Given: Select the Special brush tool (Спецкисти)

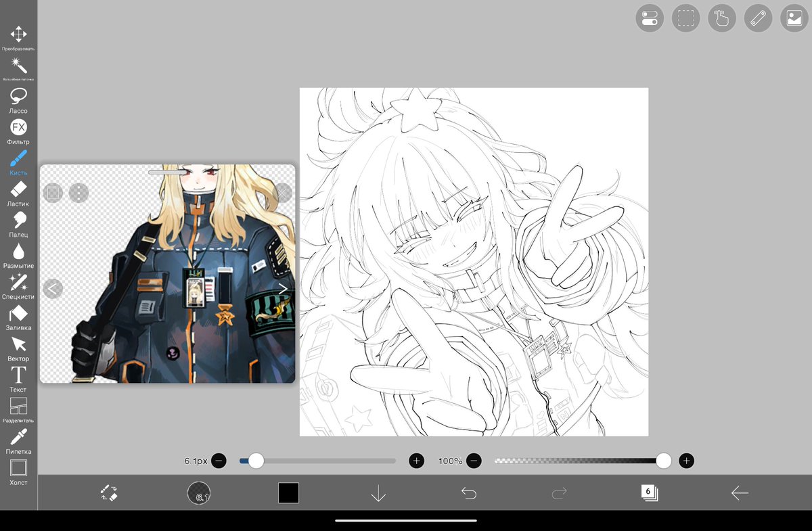Looking at the screenshot, I should point(18,287).
